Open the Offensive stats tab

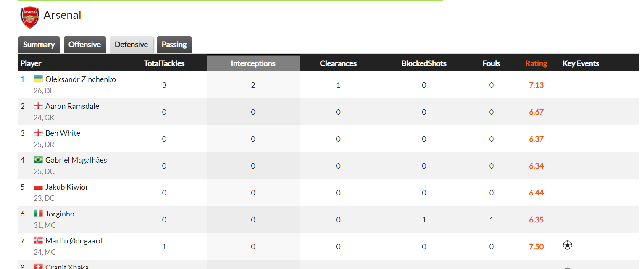click(84, 45)
